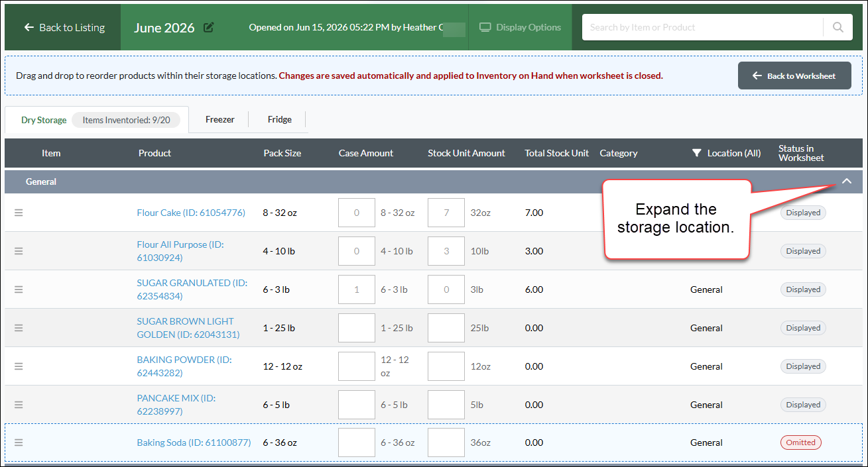This screenshot has height=467, width=868.
Task: Open BAKING POWDER product link
Action: tap(184, 366)
